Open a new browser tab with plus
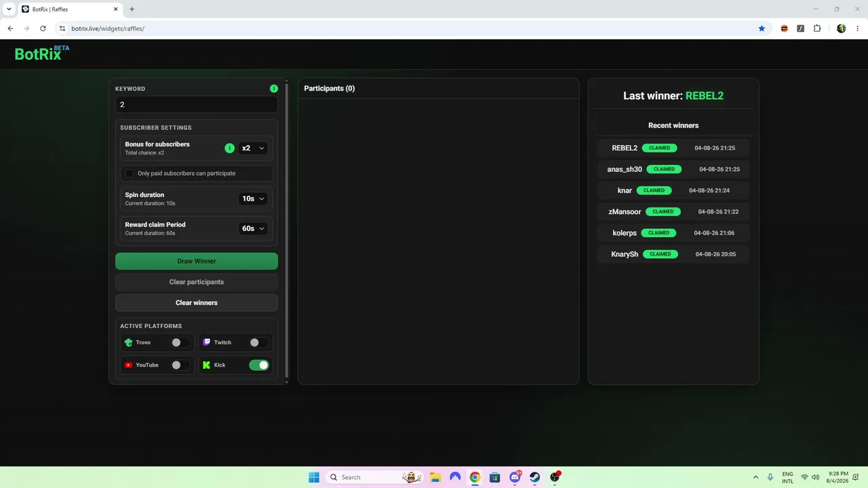The height and width of the screenshot is (488, 868). (x=132, y=9)
